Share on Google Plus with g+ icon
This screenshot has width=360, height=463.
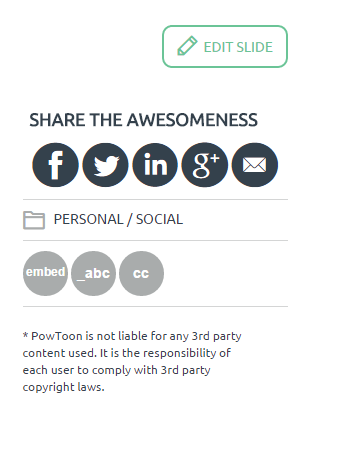point(205,165)
